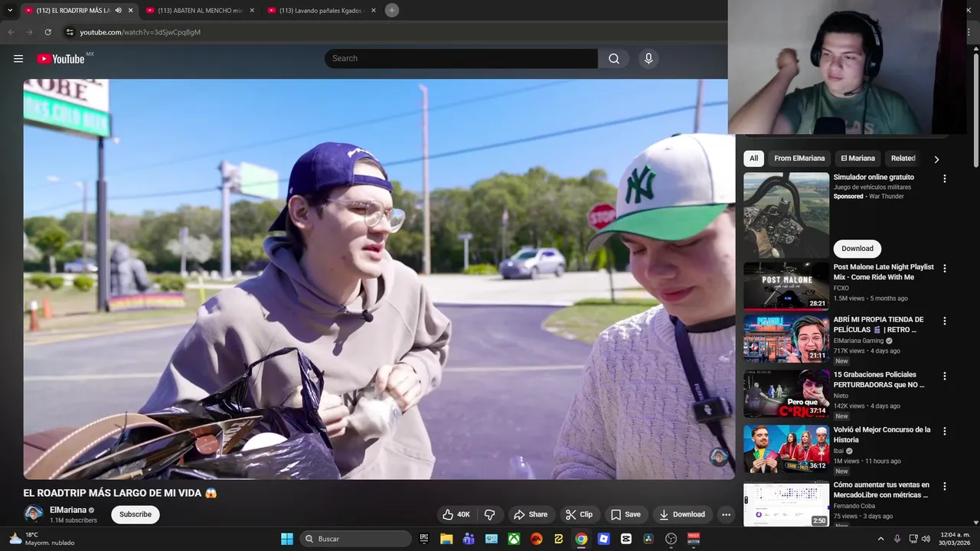Open a new browser tab
980x551 pixels.
[391, 10]
